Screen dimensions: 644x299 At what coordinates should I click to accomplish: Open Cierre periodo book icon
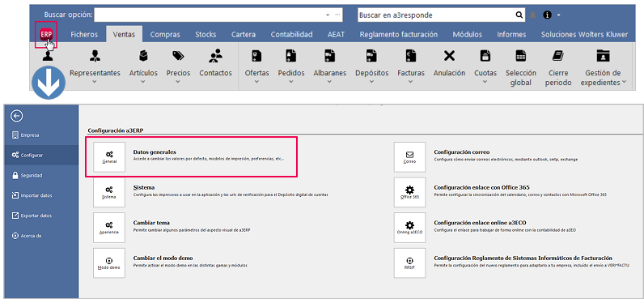(x=558, y=55)
